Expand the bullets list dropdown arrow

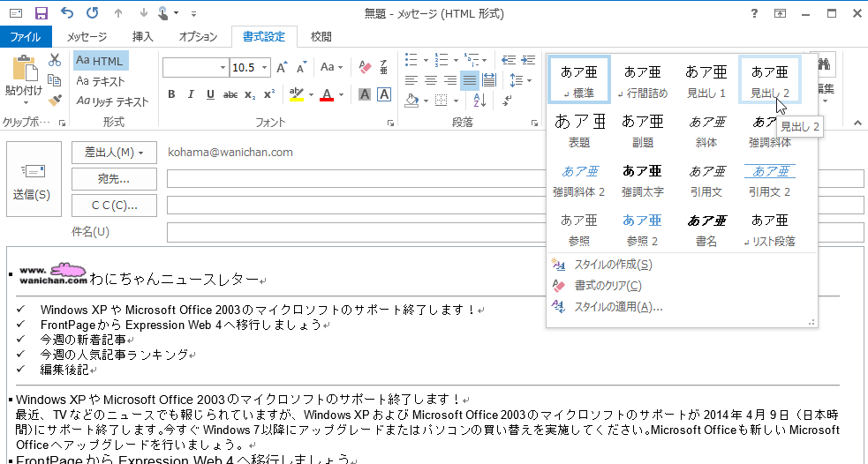(x=426, y=60)
